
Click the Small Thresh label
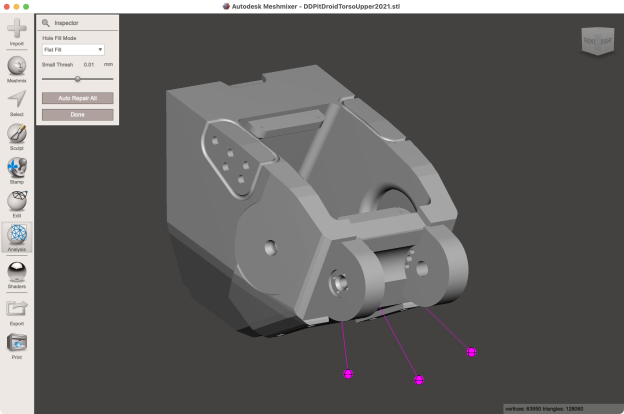[x=58, y=64]
